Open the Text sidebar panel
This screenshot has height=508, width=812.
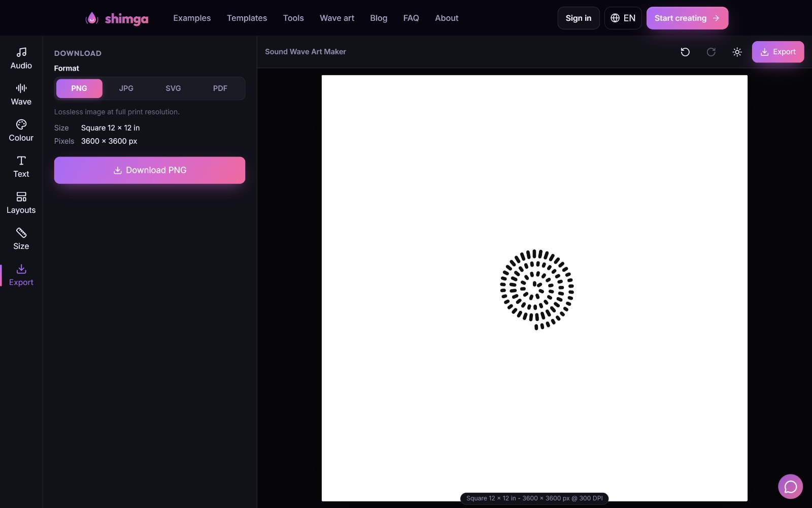point(21,167)
